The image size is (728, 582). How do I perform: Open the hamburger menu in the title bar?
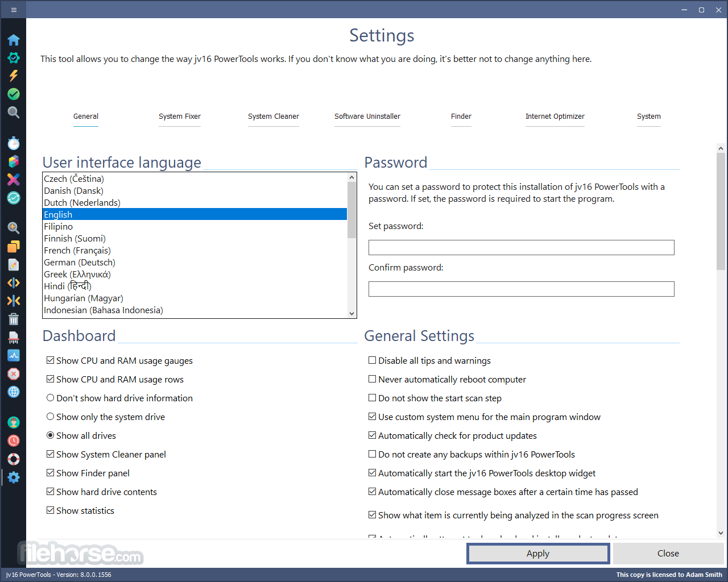coord(14,10)
